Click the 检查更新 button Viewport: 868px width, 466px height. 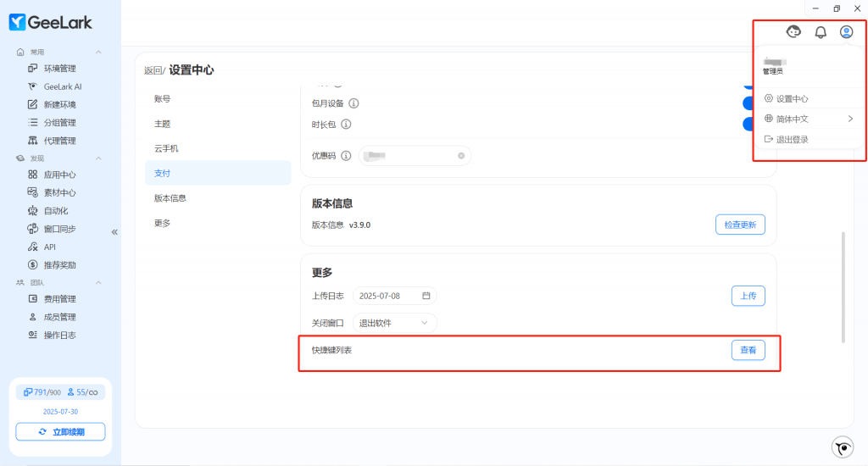click(x=740, y=225)
